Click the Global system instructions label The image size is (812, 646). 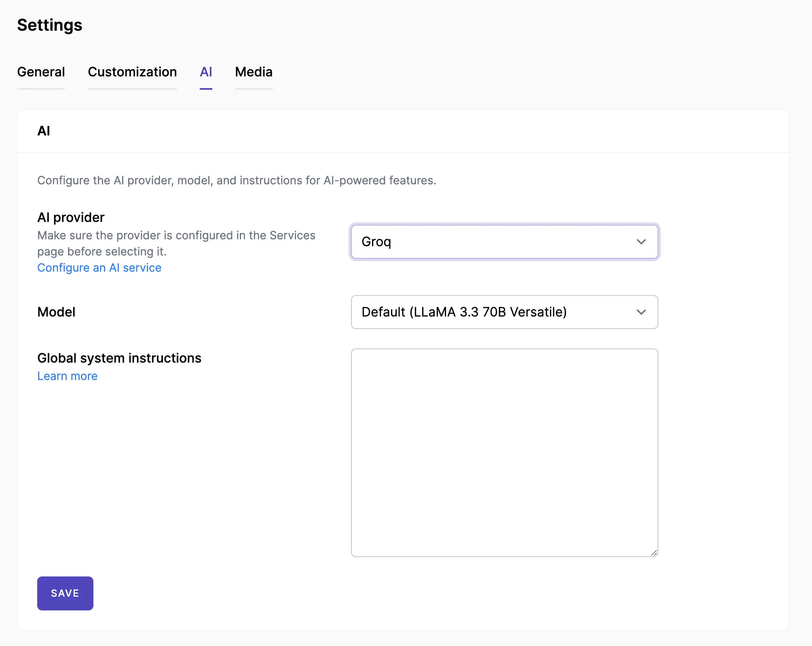(119, 358)
